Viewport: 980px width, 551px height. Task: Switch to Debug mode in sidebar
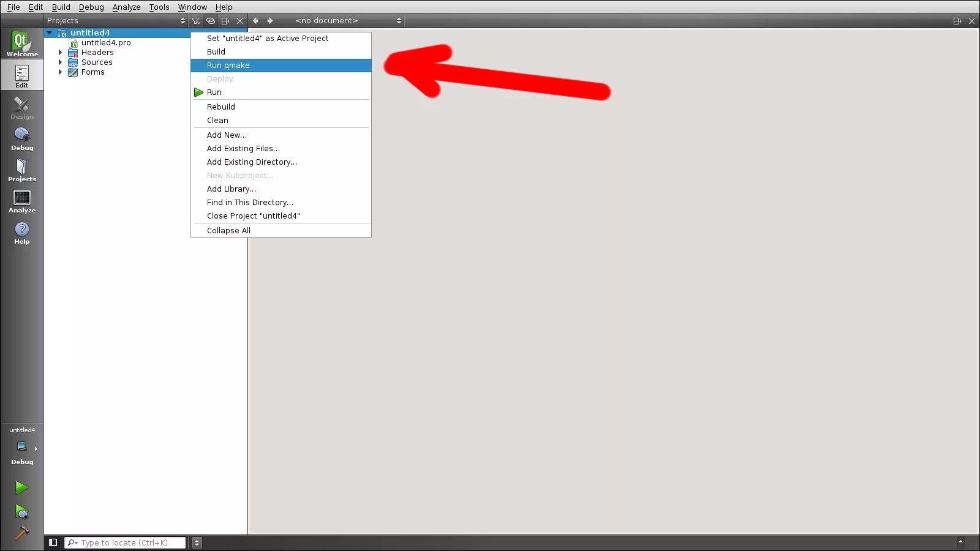(x=22, y=139)
